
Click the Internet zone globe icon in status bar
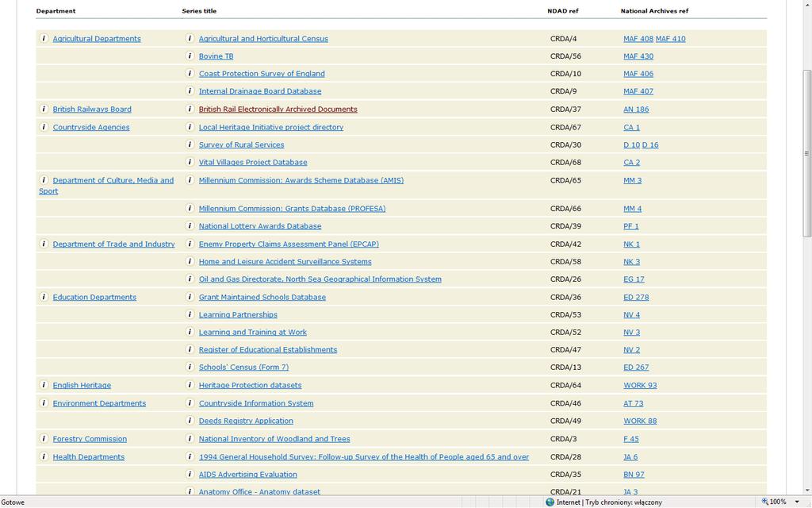[x=550, y=502]
